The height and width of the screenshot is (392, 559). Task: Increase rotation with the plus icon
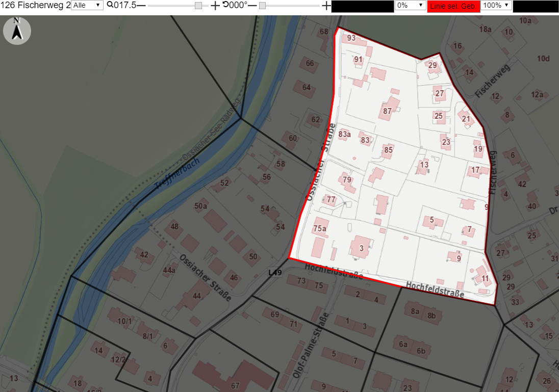click(326, 5)
